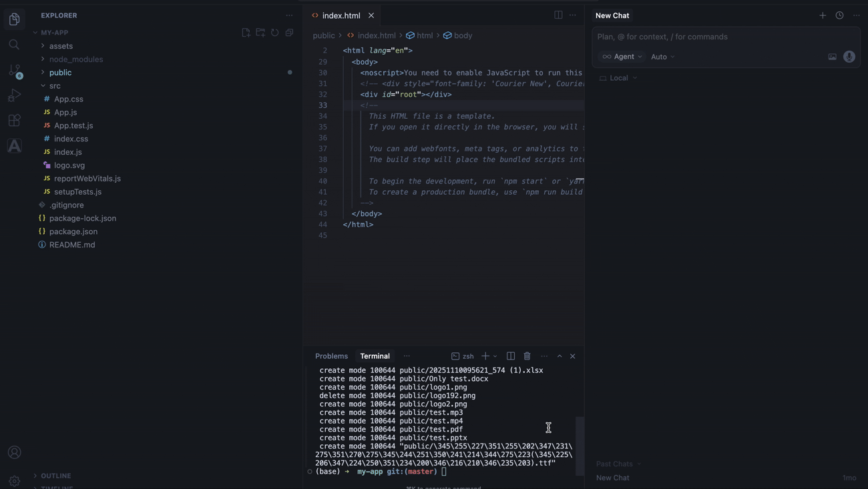Open the Auto model dropdown
Image resolution: width=868 pixels, height=489 pixels.
663,57
